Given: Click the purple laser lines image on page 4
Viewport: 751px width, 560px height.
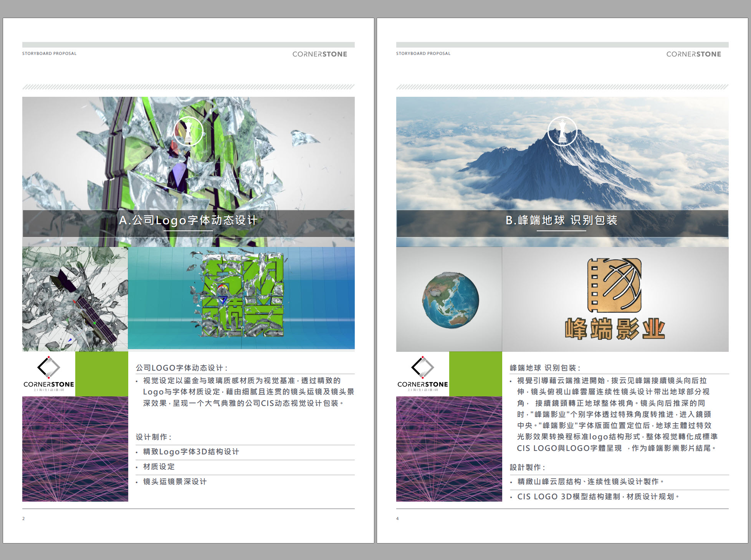Looking at the screenshot, I should (x=449, y=449).
